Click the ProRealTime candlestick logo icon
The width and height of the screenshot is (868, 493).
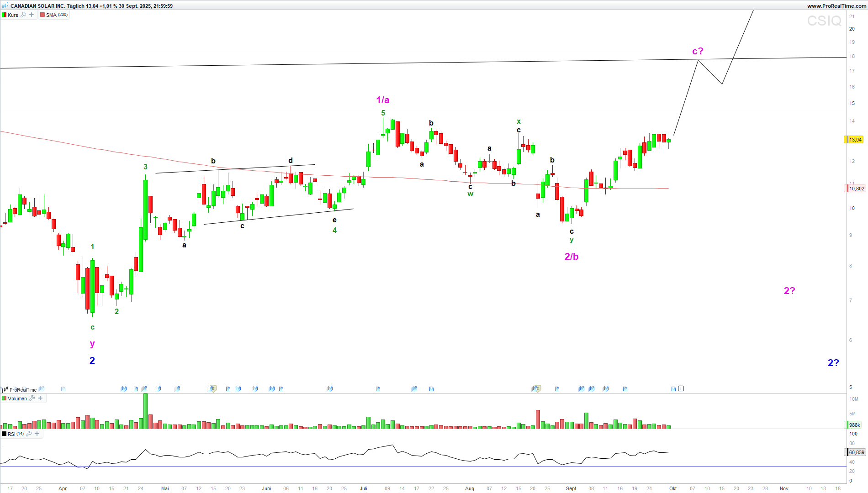pyautogui.click(x=5, y=389)
